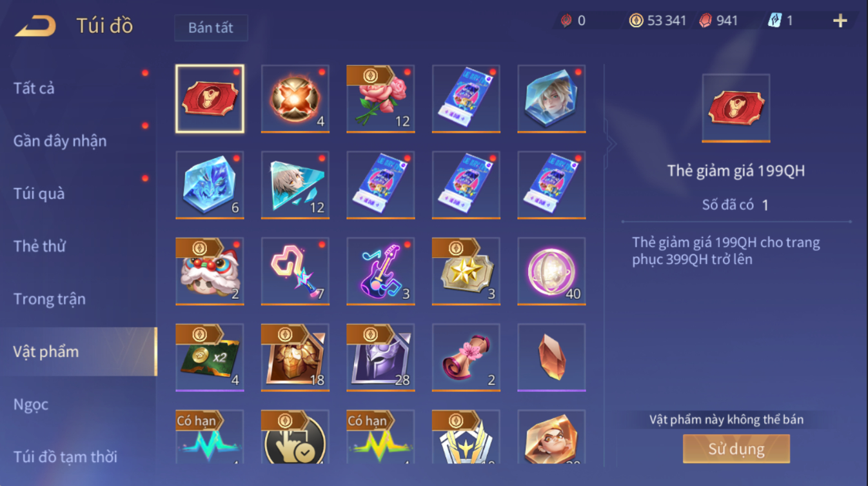The width and height of the screenshot is (868, 486).
Task: Select the heart key item with 7
Action: 295,271
